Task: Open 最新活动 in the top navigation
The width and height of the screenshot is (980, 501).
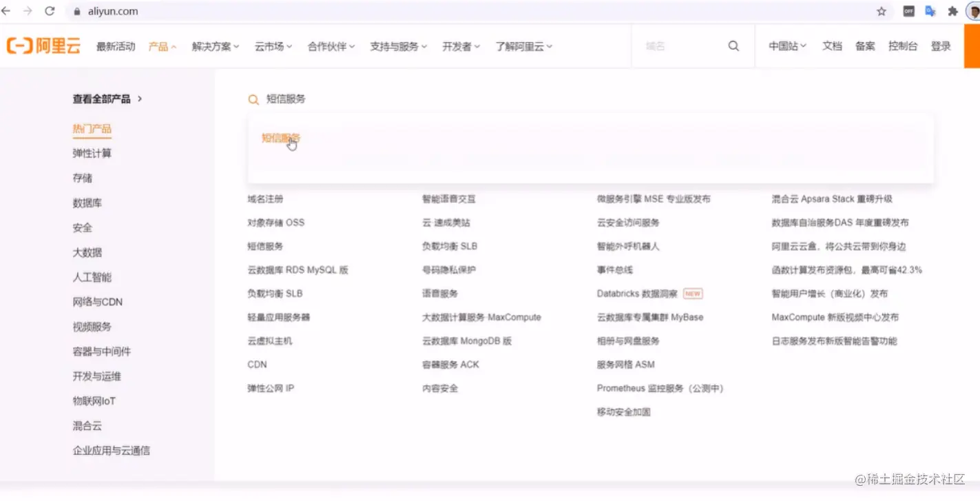Action: [116, 46]
